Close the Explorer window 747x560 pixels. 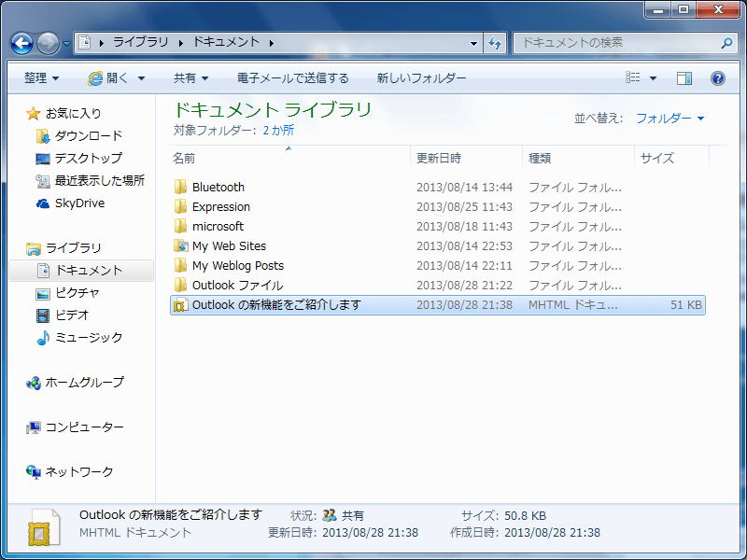point(719,9)
